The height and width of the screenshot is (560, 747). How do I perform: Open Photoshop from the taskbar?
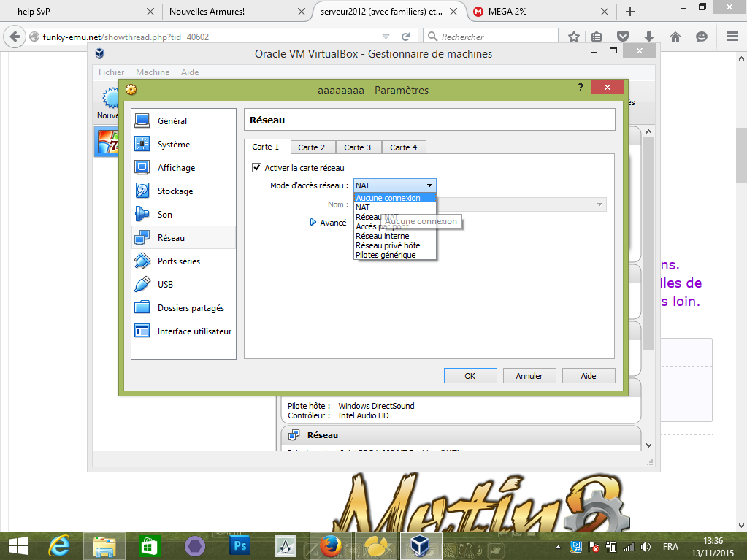240,545
